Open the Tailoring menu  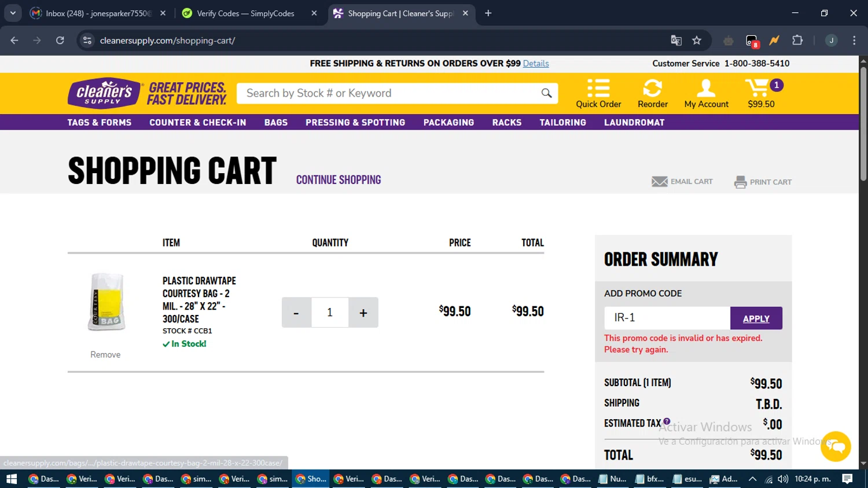pyautogui.click(x=563, y=123)
